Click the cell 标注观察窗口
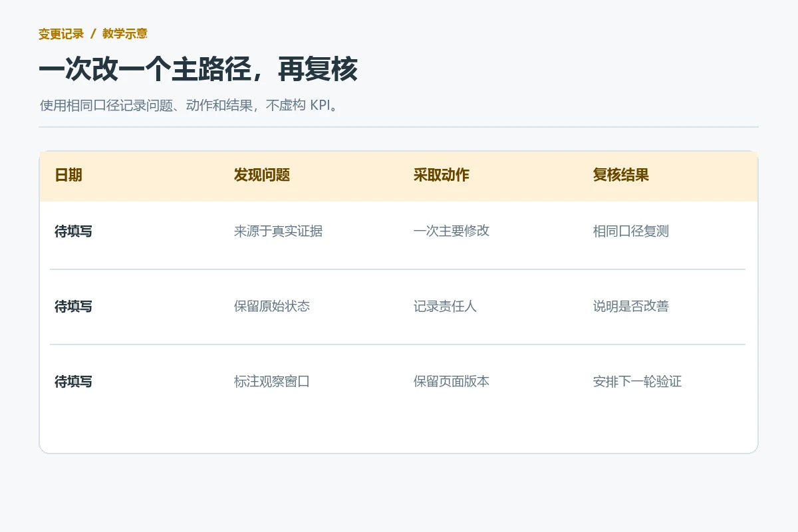The height and width of the screenshot is (532, 798). click(272, 382)
